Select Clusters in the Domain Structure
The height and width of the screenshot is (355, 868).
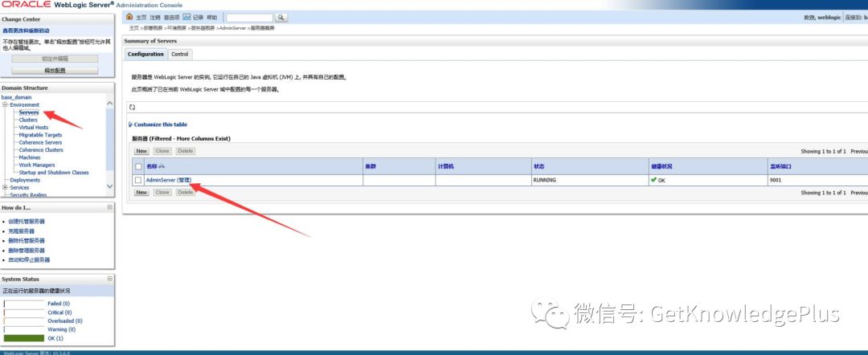(28, 120)
